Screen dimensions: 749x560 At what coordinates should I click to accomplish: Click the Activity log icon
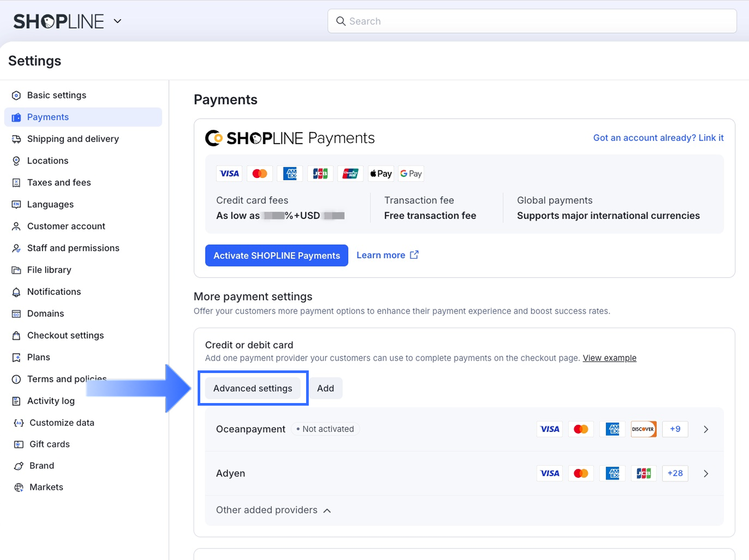(16, 401)
